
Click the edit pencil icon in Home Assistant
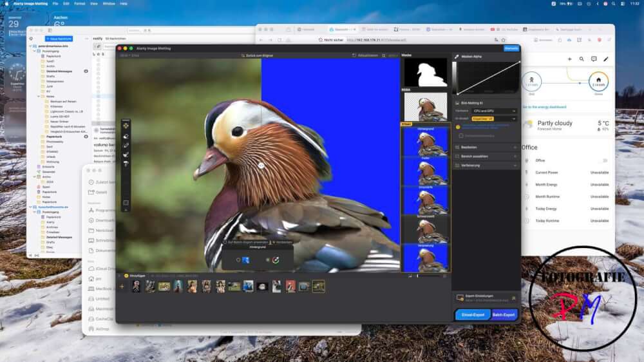tap(606, 59)
